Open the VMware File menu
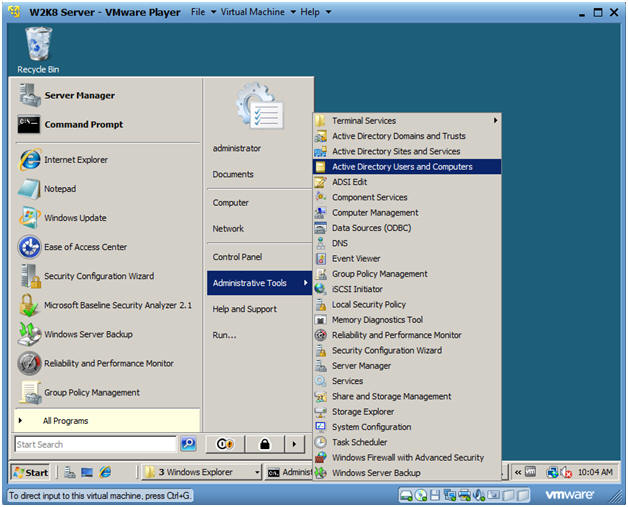This screenshot has height=507, width=628. click(203, 12)
